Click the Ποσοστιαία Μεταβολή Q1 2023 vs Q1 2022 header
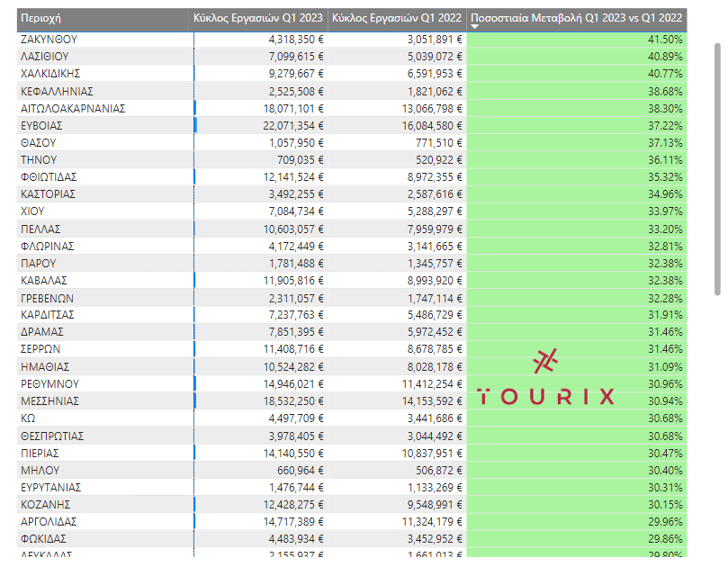The height and width of the screenshot is (567, 728). click(577, 18)
